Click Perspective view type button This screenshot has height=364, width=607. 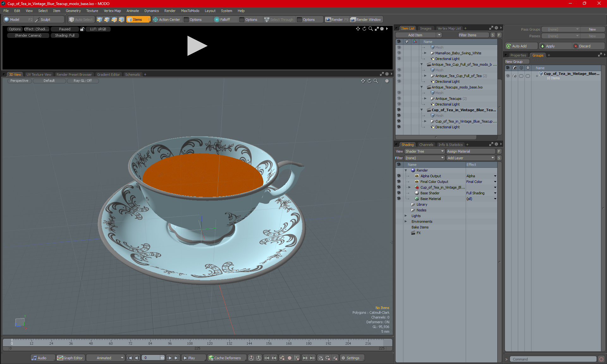[19, 81]
